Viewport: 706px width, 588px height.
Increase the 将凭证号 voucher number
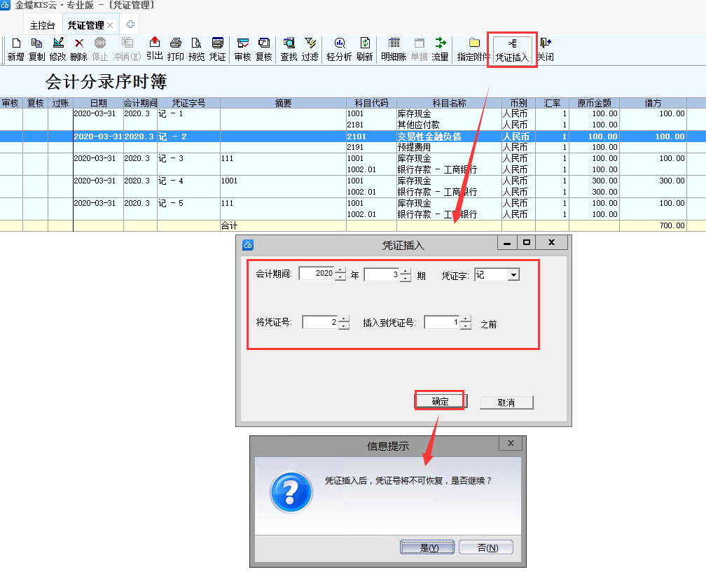pyautogui.click(x=343, y=318)
